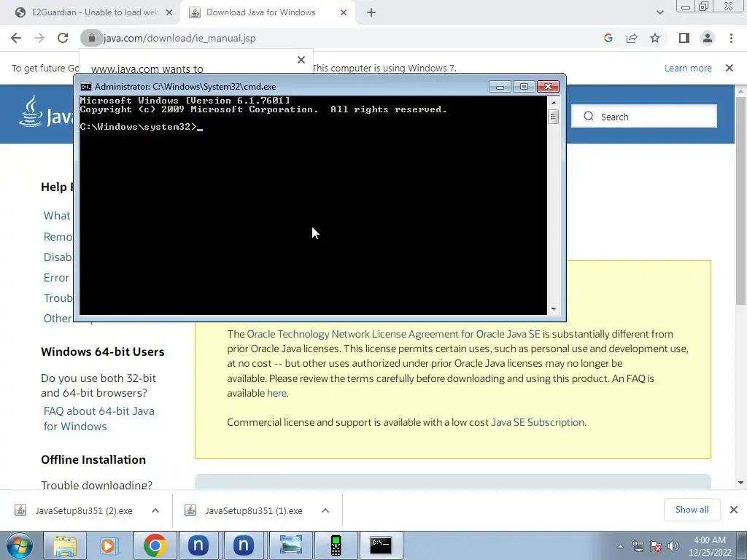Open the 'Error' help link in sidebar
The image size is (747, 560).
(56, 278)
